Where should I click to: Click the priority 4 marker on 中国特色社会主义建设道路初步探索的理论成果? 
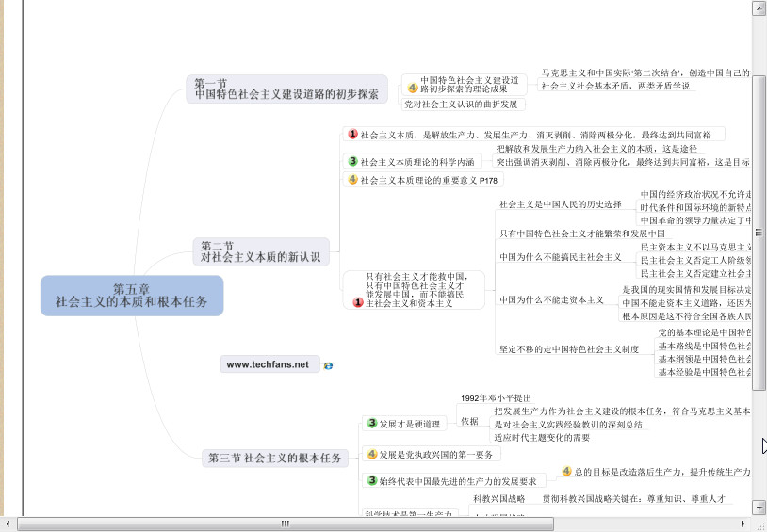(413, 88)
